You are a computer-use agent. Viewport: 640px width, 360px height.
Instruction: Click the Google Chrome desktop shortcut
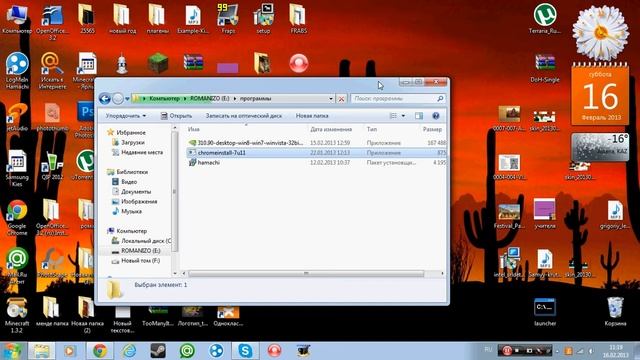17,218
